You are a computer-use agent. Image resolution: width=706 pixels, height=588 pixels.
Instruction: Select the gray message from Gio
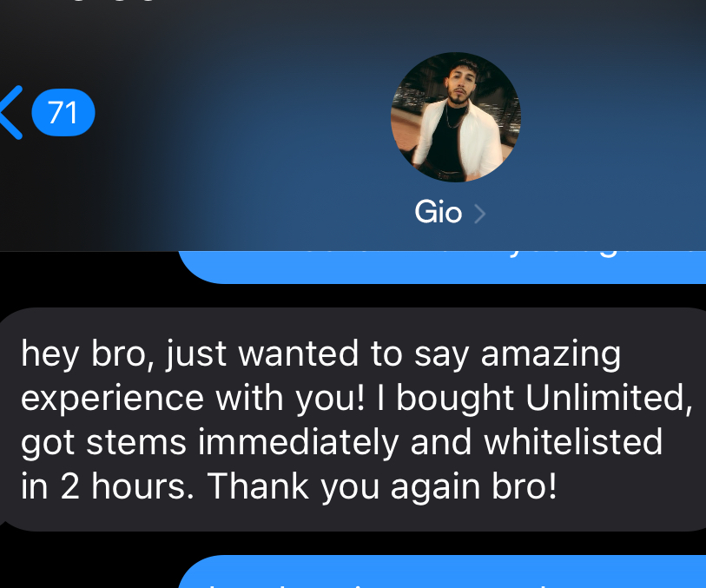pyautogui.click(x=353, y=420)
